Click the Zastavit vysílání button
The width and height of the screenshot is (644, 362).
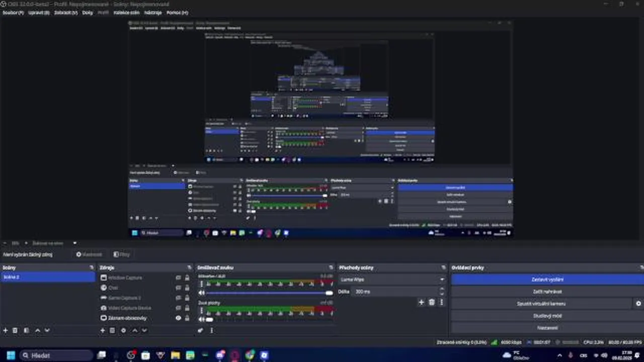coord(547,280)
